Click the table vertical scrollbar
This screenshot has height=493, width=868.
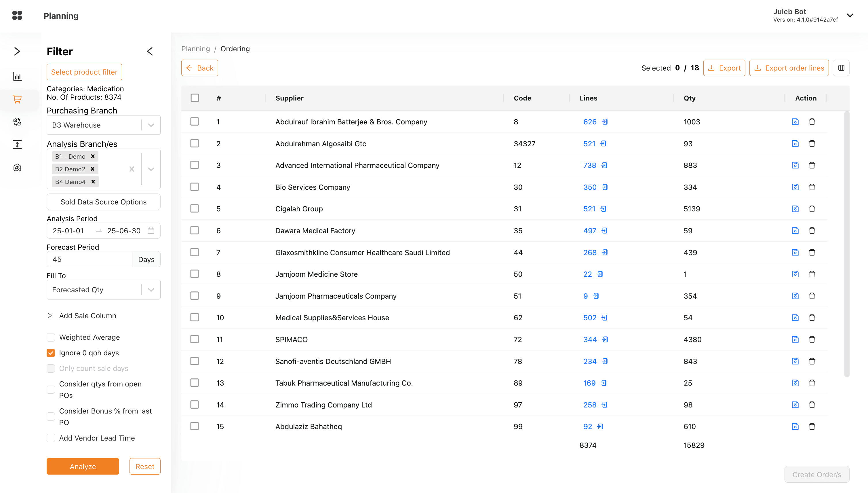[x=847, y=244]
